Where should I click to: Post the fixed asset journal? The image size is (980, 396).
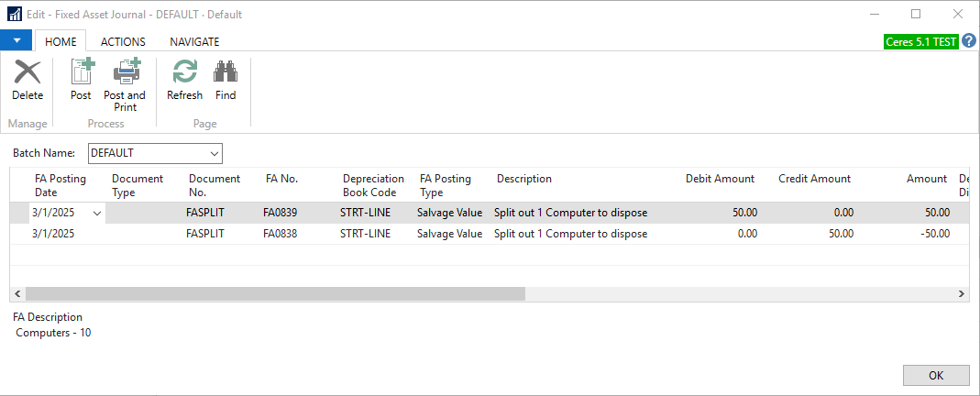click(x=82, y=73)
